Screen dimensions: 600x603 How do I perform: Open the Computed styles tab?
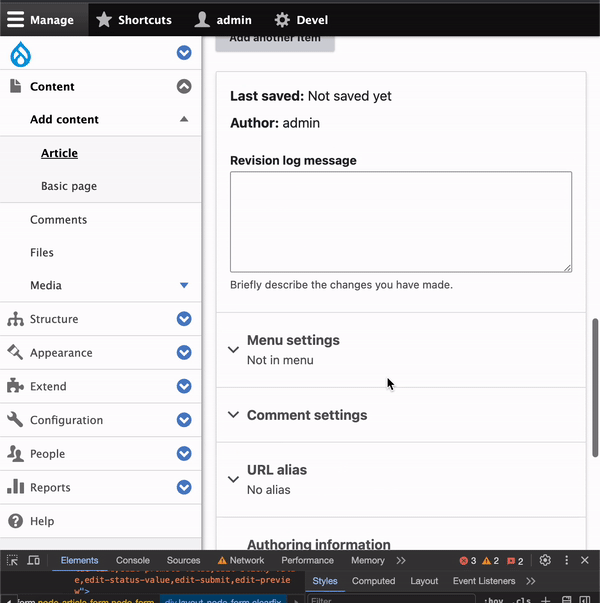click(x=373, y=581)
